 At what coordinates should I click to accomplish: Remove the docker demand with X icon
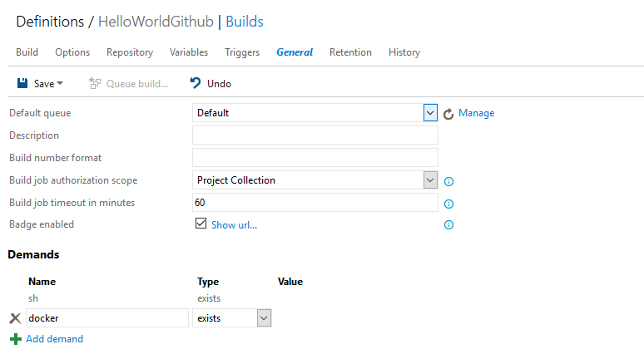coord(14,318)
